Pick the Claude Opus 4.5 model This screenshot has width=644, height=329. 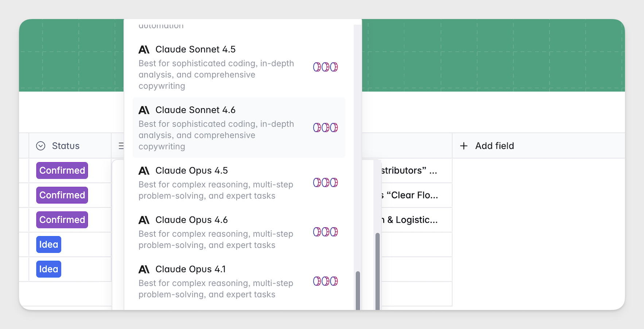pos(239,183)
